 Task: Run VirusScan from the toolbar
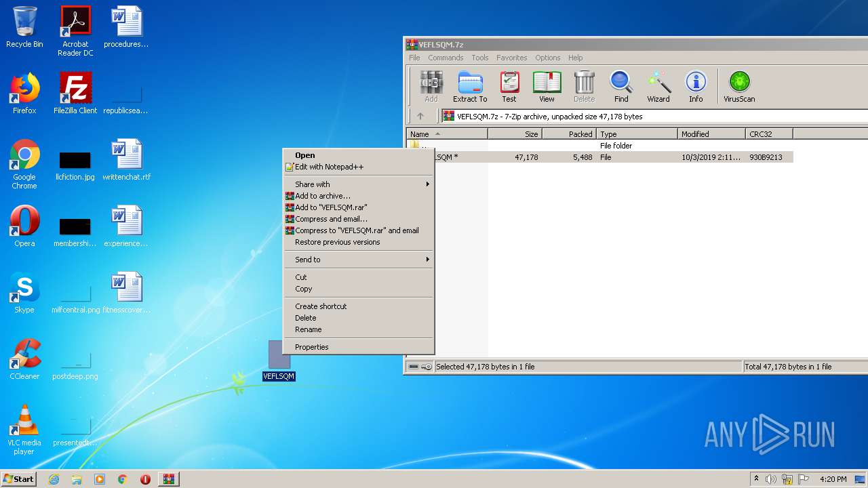739,86
